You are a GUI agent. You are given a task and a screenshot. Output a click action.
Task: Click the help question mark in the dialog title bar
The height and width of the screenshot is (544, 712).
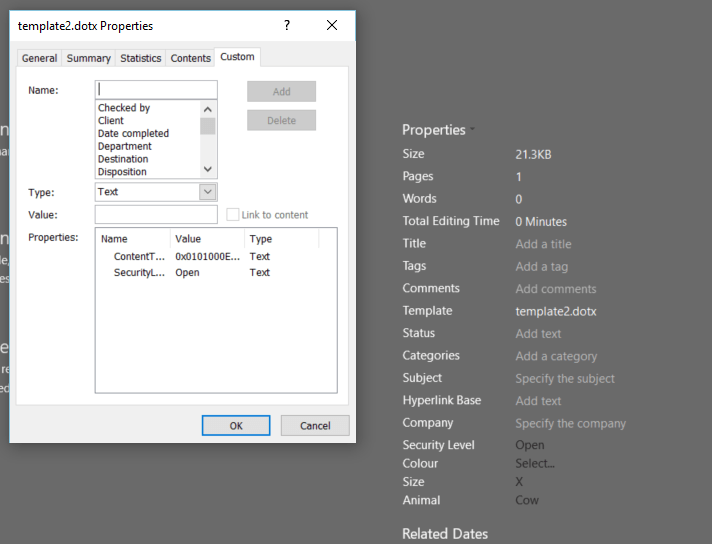coord(287,25)
